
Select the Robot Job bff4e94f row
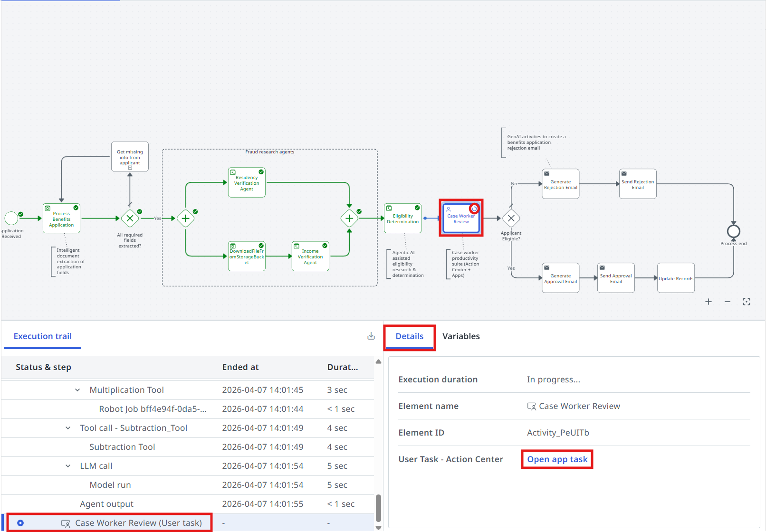pyautogui.click(x=188, y=409)
